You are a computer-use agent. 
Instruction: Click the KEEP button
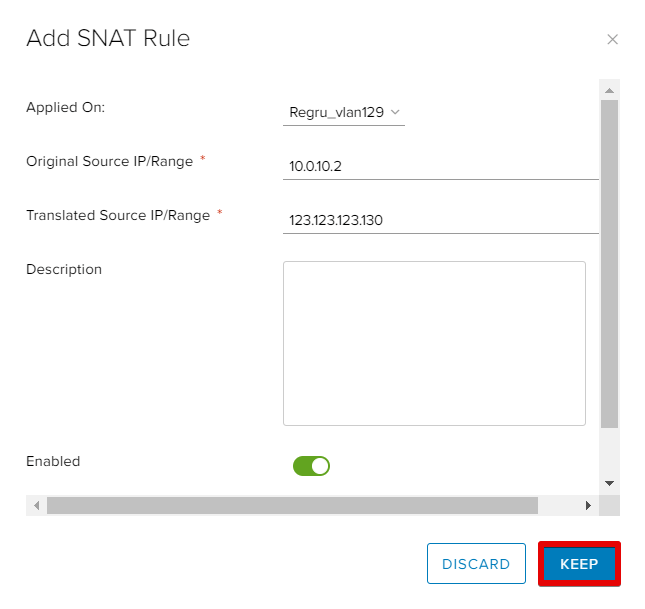tap(579, 563)
